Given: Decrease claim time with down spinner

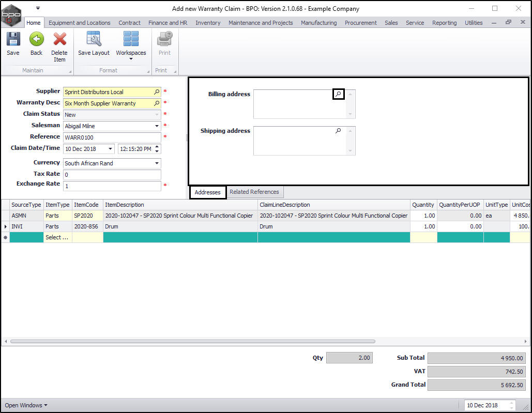Looking at the screenshot, I should (x=157, y=151).
